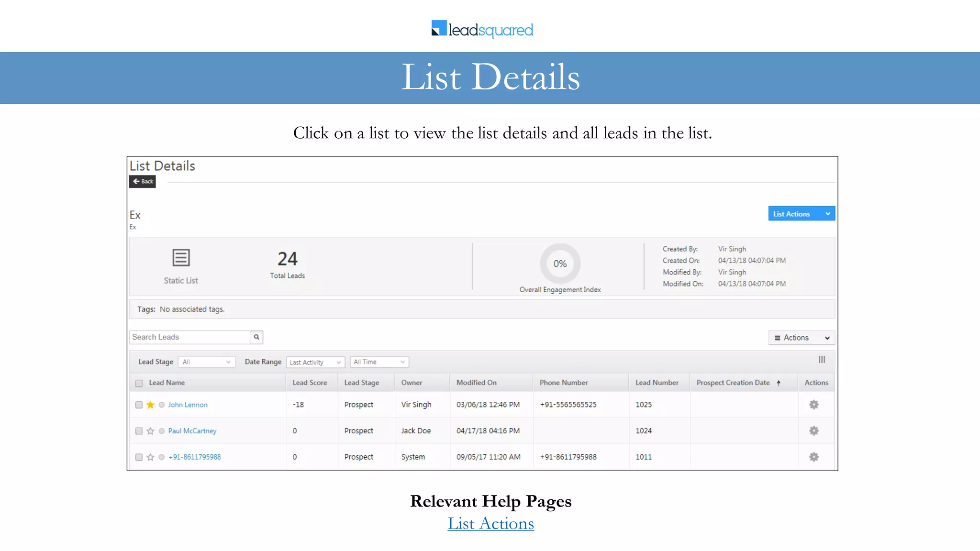This screenshot has width=980, height=551.
Task: Focus the Search Leads field
Action: [x=189, y=337]
